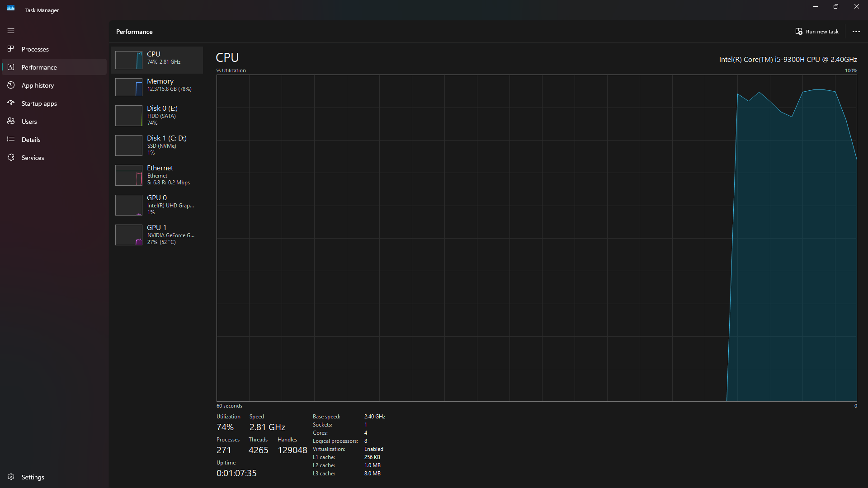Image resolution: width=868 pixels, height=488 pixels.
Task: Select GPU 1 NVIDIA GeForce entry
Action: click(x=157, y=235)
